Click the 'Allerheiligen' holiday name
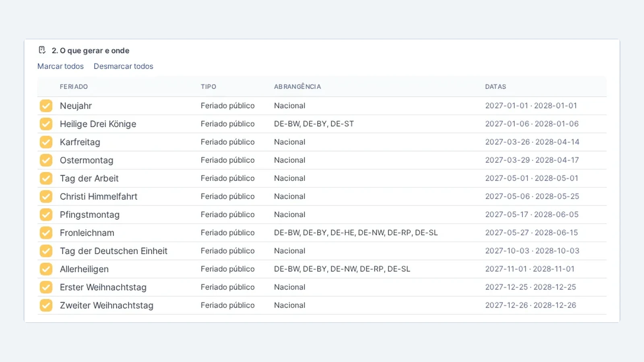Image resolution: width=644 pixels, height=362 pixels. tap(84, 269)
